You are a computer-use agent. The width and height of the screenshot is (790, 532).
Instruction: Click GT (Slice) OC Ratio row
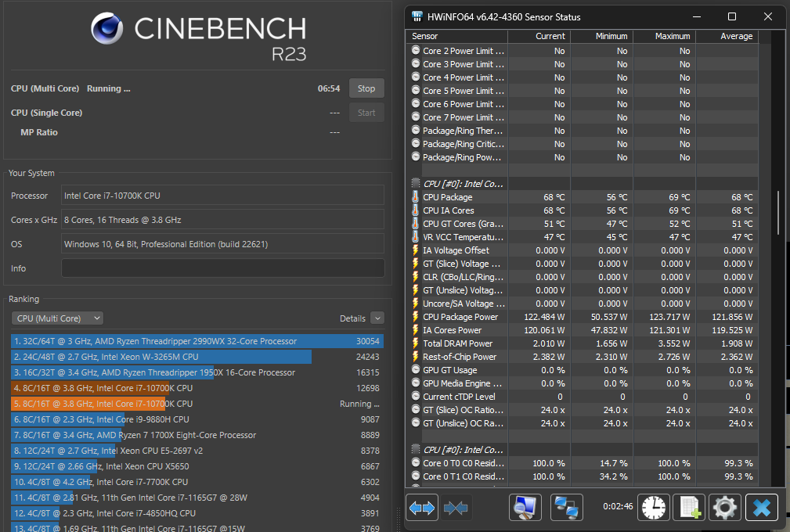coord(582,410)
